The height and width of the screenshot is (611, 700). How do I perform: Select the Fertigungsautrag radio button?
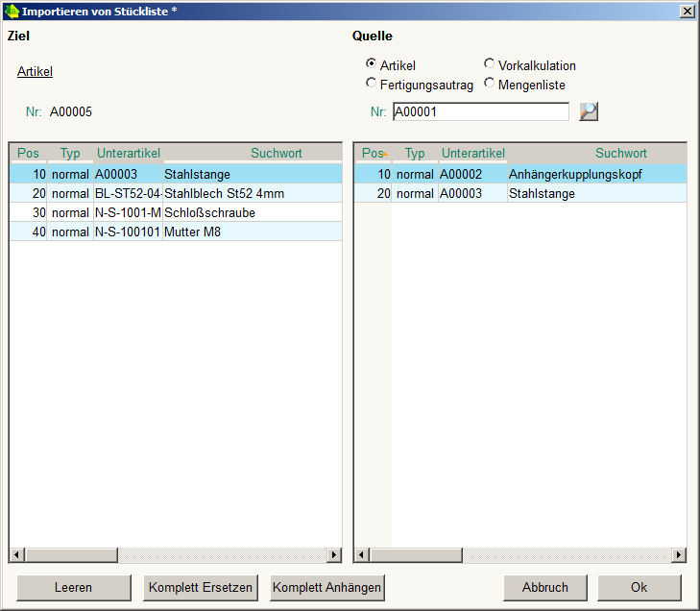point(372,84)
